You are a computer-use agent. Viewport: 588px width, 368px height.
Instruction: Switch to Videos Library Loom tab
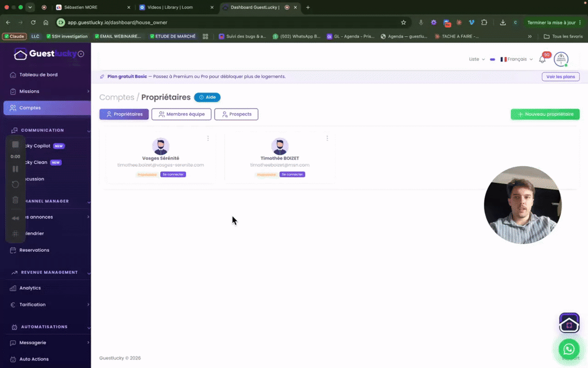coord(176,7)
